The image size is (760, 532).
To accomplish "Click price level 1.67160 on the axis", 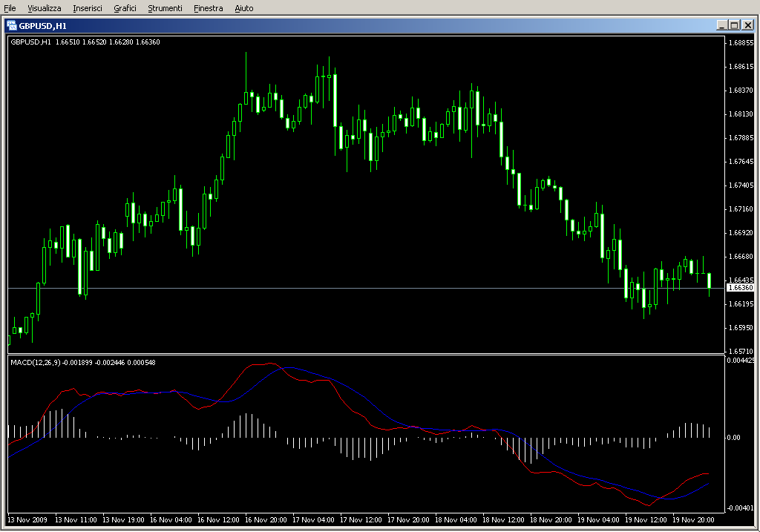I will pyautogui.click(x=741, y=208).
